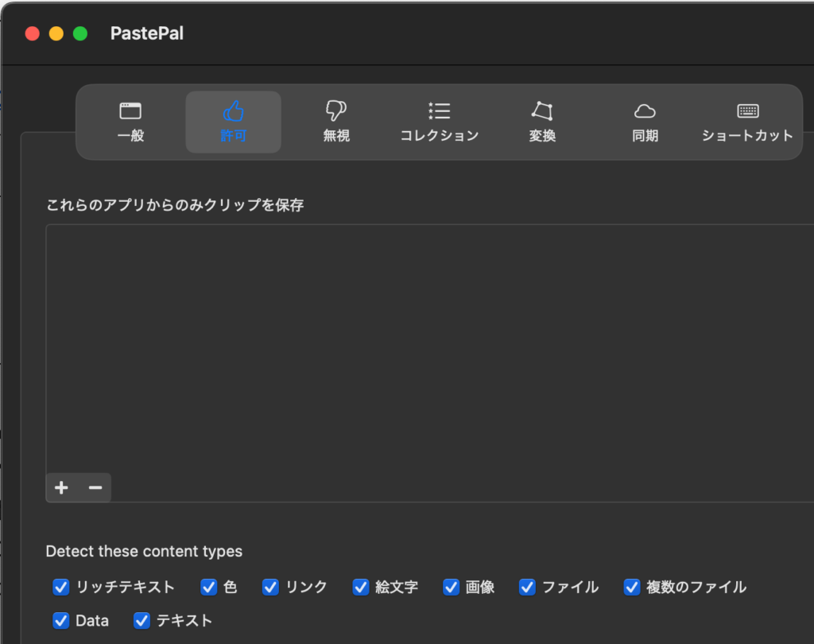Open the ショートカット keyboard icon
Image resolution: width=814 pixels, height=644 pixels.
[x=747, y=111]
